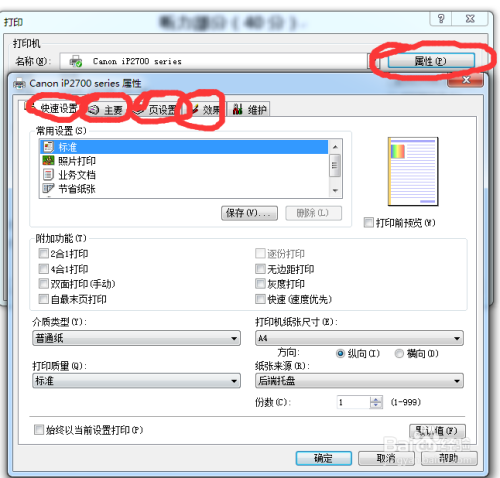Select the 横向 landscape orientation radio
This screenshot has height=478, width=500.
coord(399,353)
